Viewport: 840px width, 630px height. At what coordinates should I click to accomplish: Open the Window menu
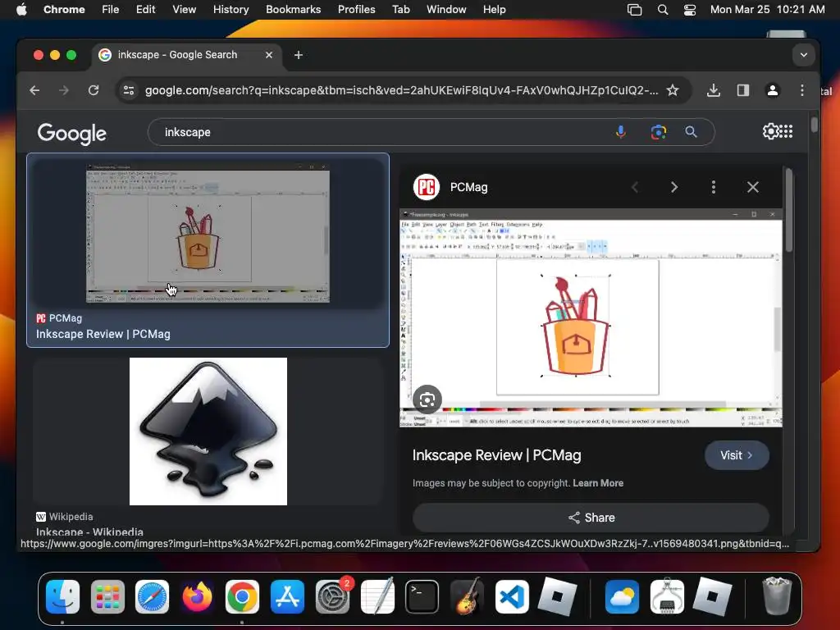pyautogui.click(x=446, y=9)
